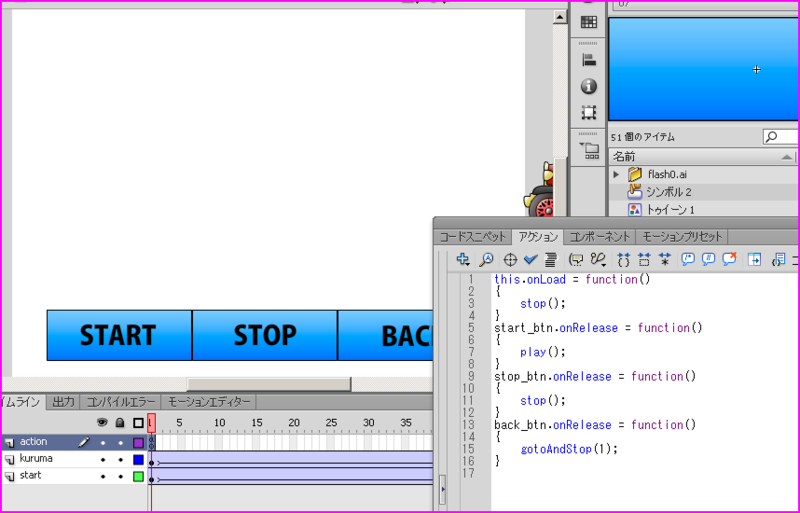The height and width of the screenshot is (513, 800).
Task: Click keyframe on kuruma layer frame 1
Action: [152, 462]
